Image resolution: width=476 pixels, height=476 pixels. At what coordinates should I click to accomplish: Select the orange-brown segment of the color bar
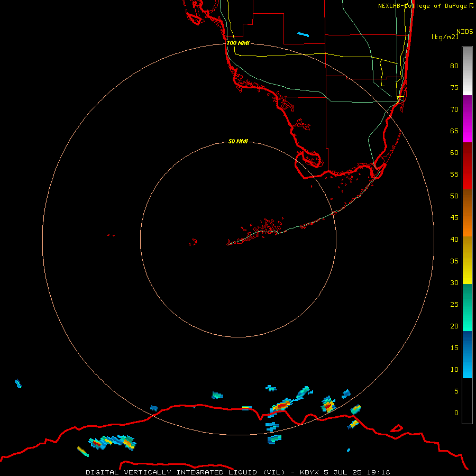[x=467, y=213]
